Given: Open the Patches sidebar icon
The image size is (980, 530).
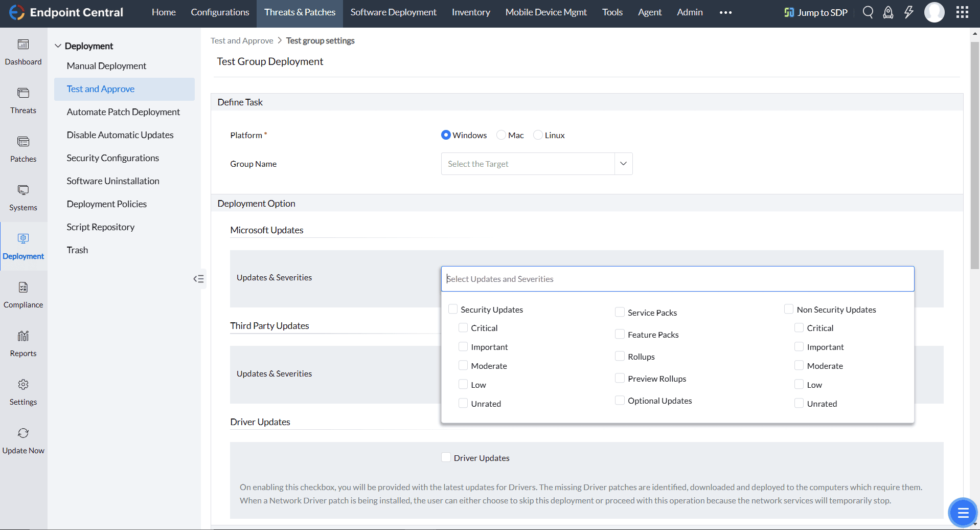Looking at the screenshot, I should (x=23, y=142).
